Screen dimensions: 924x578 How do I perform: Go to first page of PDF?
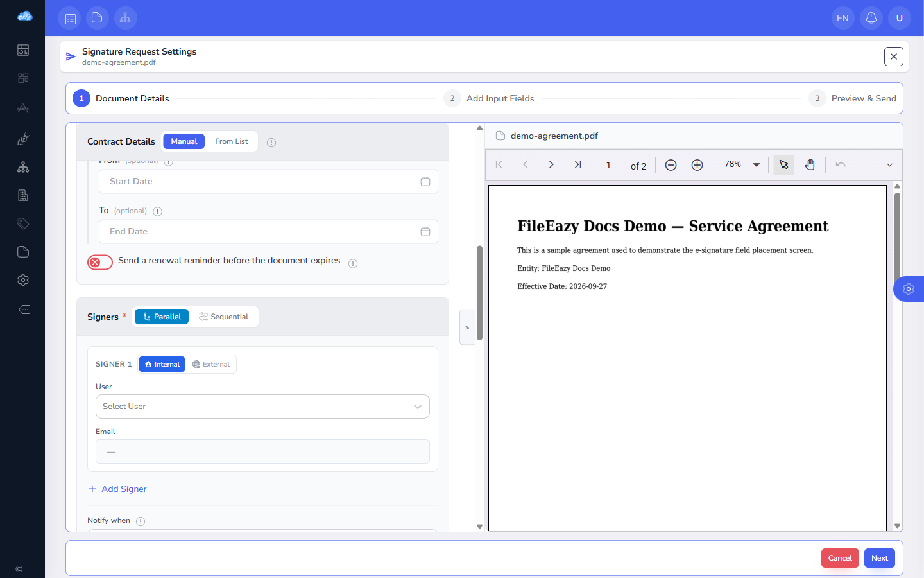click(x=499, y=164)
